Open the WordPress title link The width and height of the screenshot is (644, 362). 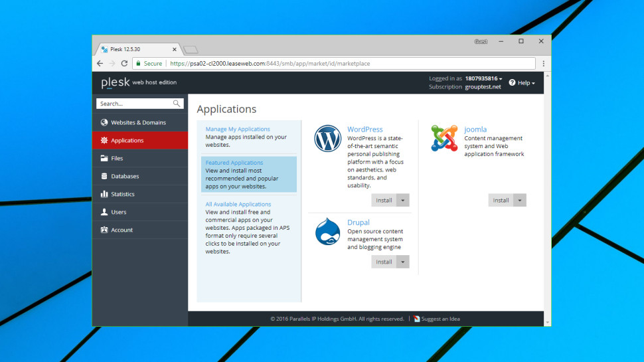(364, 130)
